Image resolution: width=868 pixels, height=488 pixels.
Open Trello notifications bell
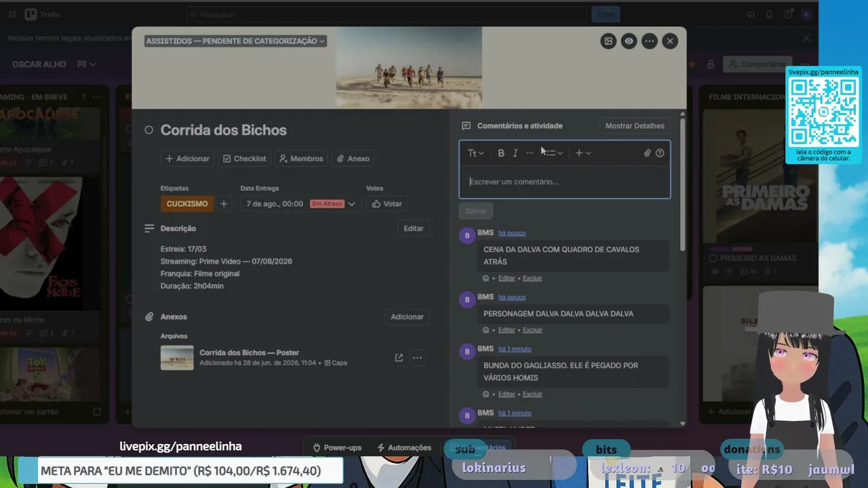pyautogui.click(x=769, y=14)
